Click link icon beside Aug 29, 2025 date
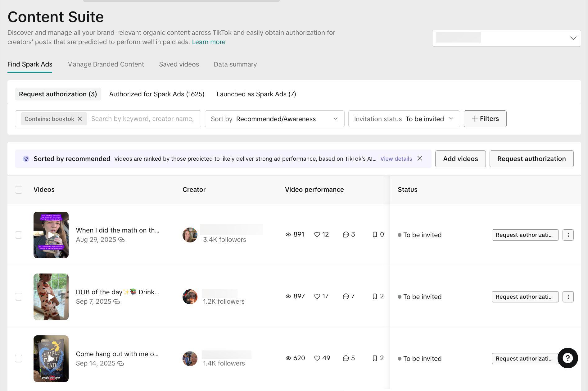Screen dimensions: 588x391 pos(121,240)
